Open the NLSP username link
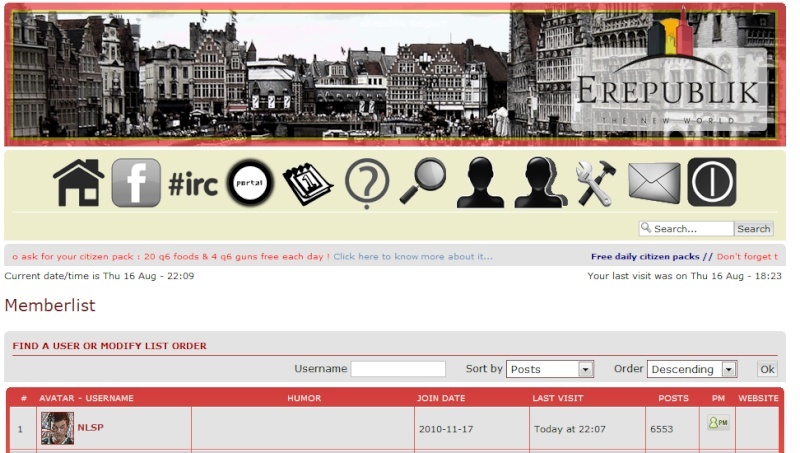Screen dimensions: 800x453 click(90, 427)
